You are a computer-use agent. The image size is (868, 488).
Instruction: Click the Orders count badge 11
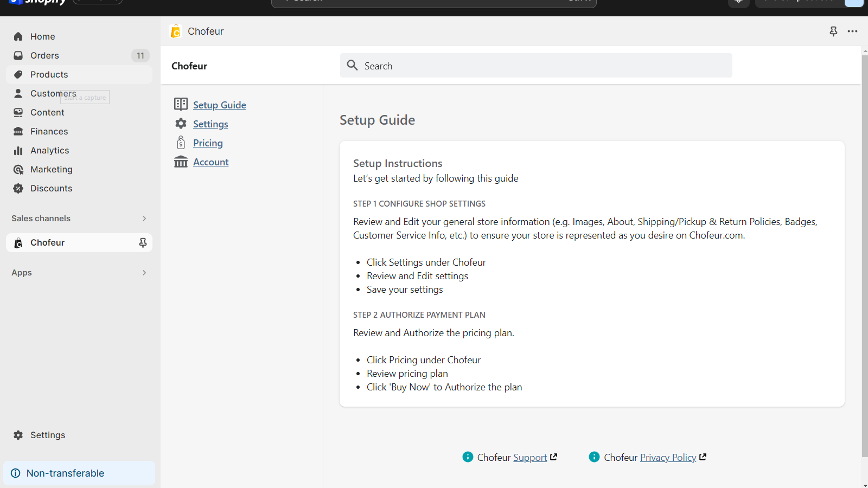tap(140, 55)
